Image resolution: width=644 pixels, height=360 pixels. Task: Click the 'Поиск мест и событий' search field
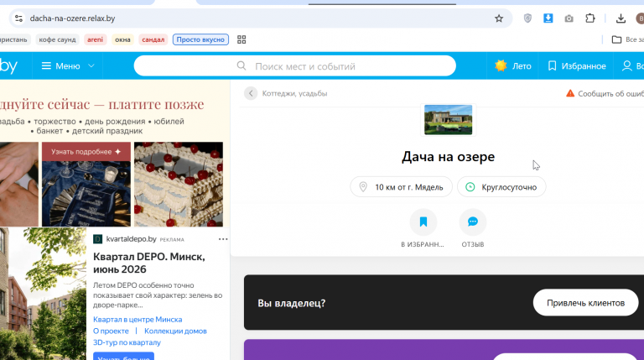pyautogui.click(x=295, y=65)
